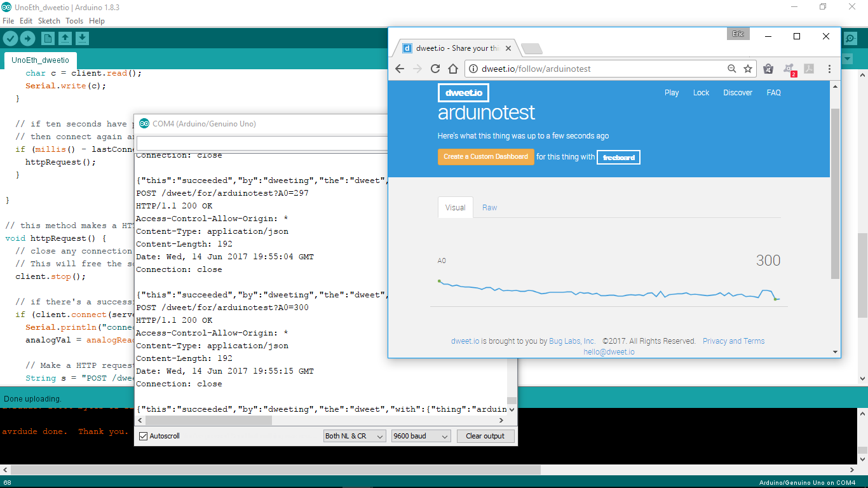Click the freeboard logo button
868x488 pixels.
coord(618,157)
